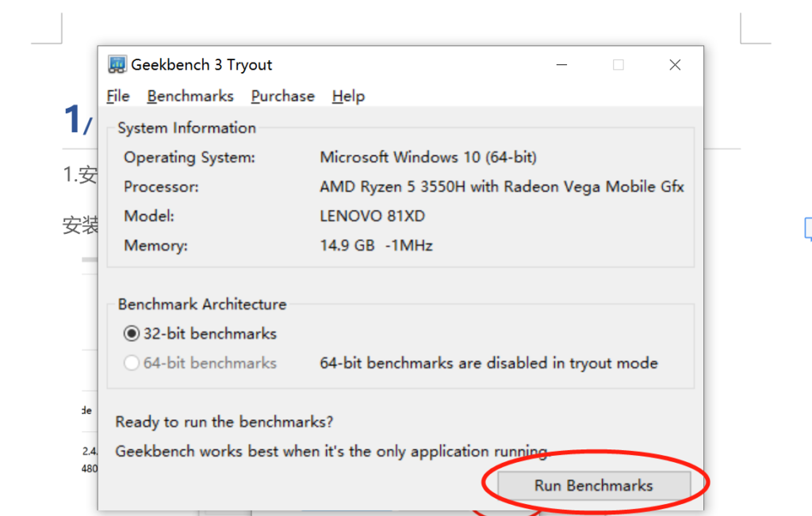
Task: Click the Benchmark Architecture group label
Action: coord(202,304)
